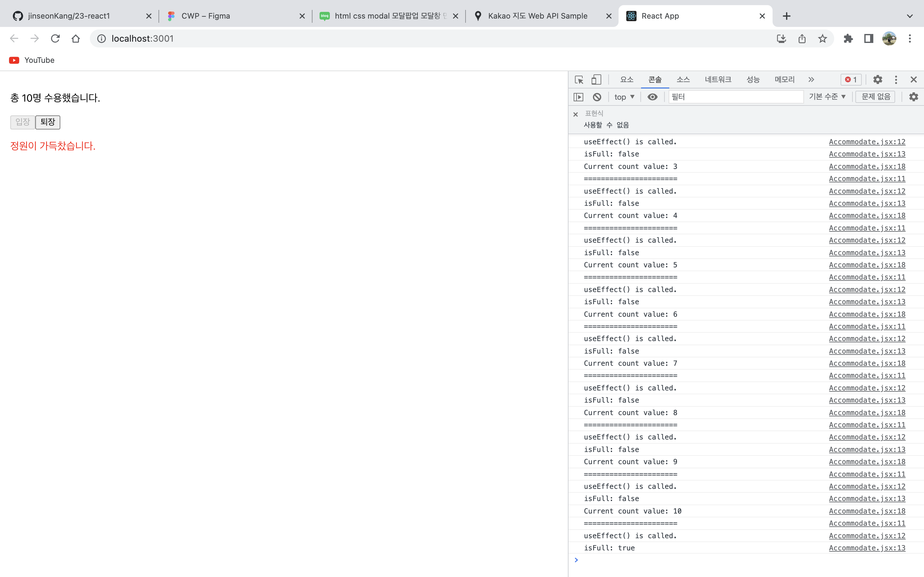Click the browser profile avatar

[889, 38]
